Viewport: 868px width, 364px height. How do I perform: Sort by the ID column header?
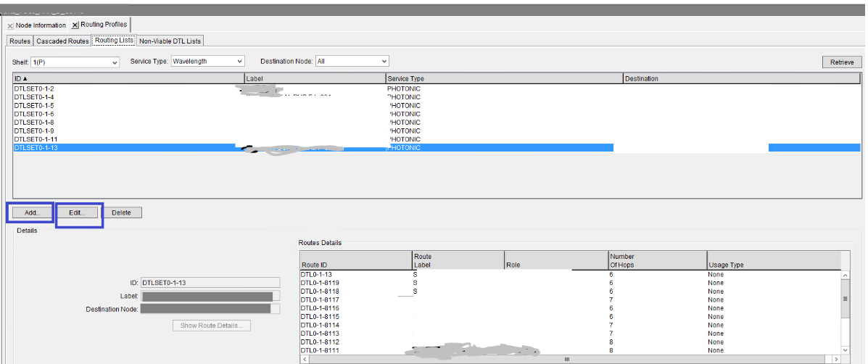tap(128, 78)
